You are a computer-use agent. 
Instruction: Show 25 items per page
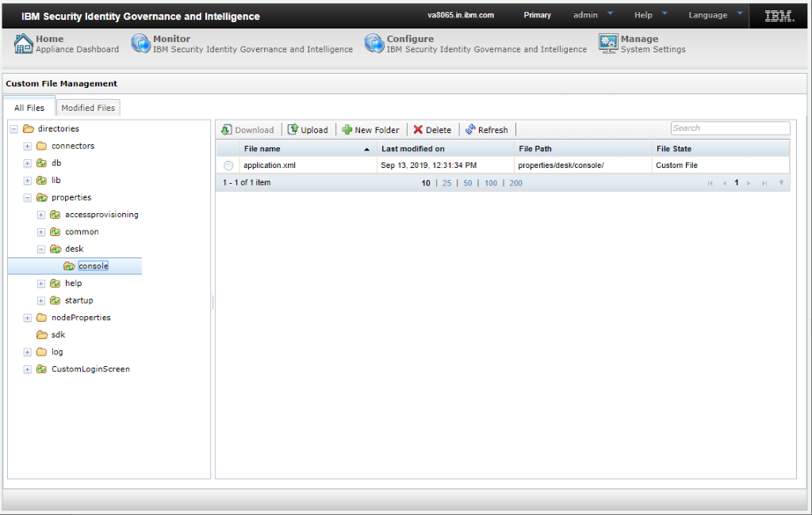[x=446, y=183]
